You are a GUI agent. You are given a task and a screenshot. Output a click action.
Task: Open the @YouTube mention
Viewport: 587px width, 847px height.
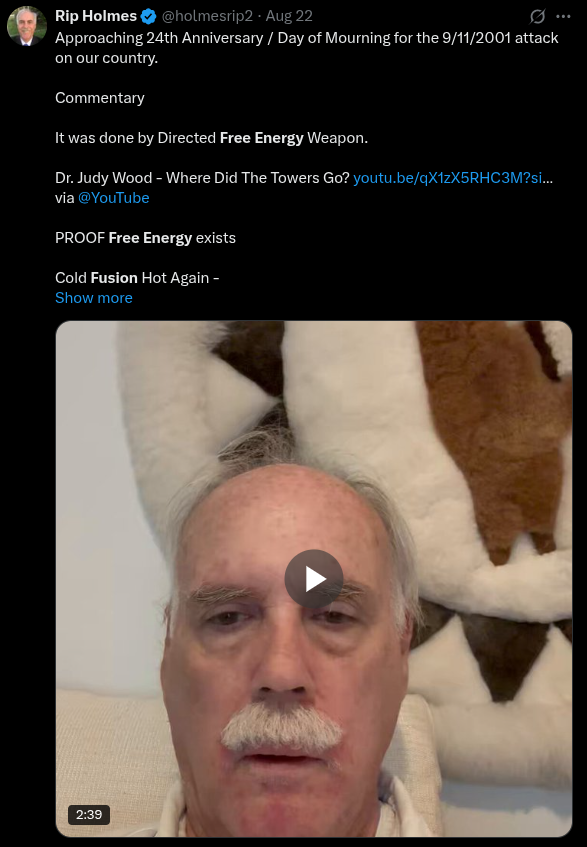tap(113, 198)
